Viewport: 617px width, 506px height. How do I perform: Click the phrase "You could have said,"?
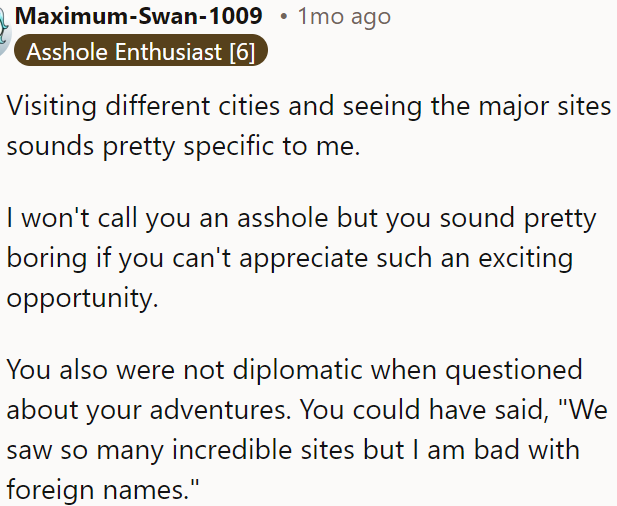tap(399, 411)
